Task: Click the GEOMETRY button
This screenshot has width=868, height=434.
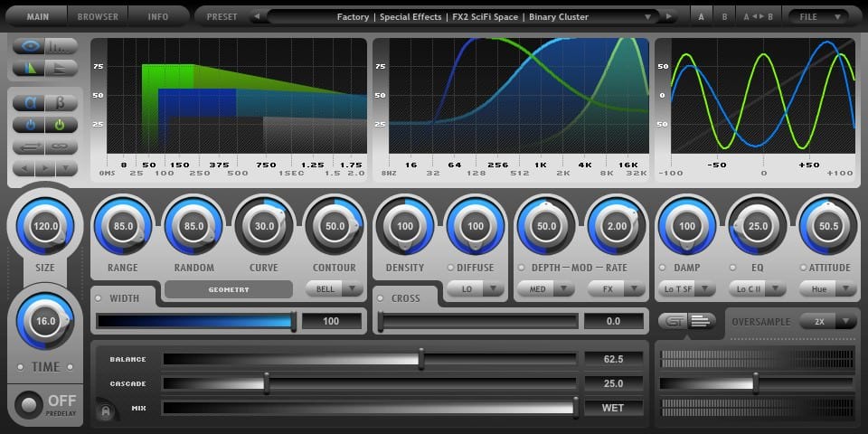Action: click(229, 289)
